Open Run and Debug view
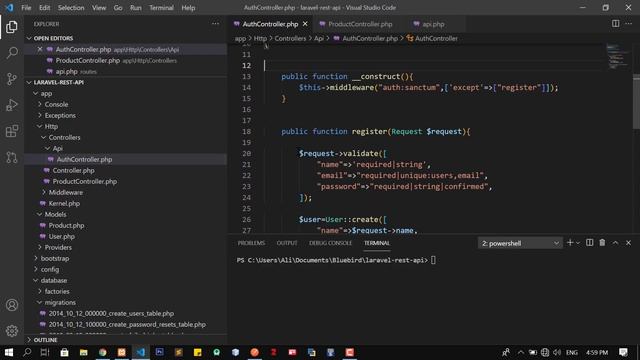 12,105
